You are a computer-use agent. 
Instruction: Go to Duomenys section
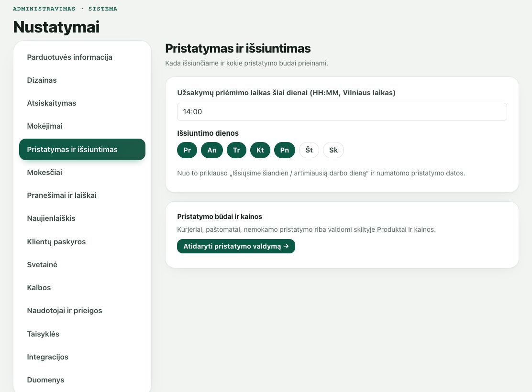[x=82, y=380]
